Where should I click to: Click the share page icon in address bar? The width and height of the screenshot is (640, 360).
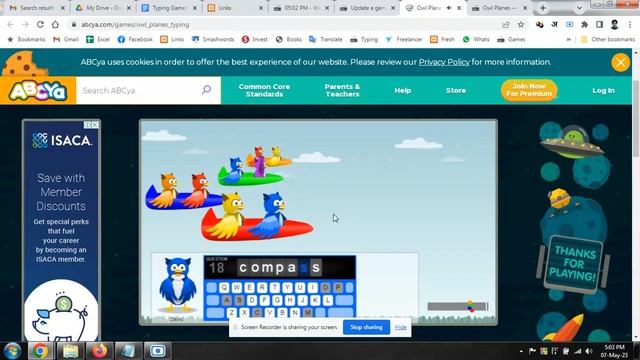[506, 24]
